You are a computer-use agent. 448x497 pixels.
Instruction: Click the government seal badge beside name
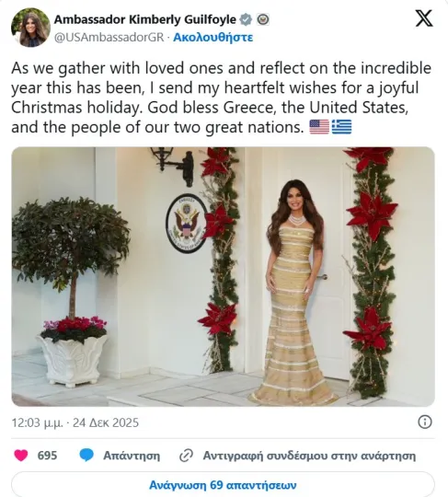(263, 19)
